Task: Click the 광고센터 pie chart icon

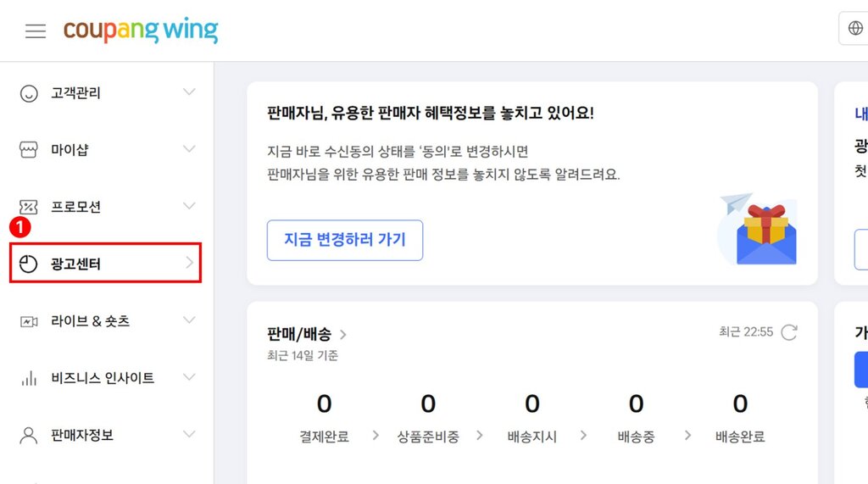Action: tap(28, 264)
